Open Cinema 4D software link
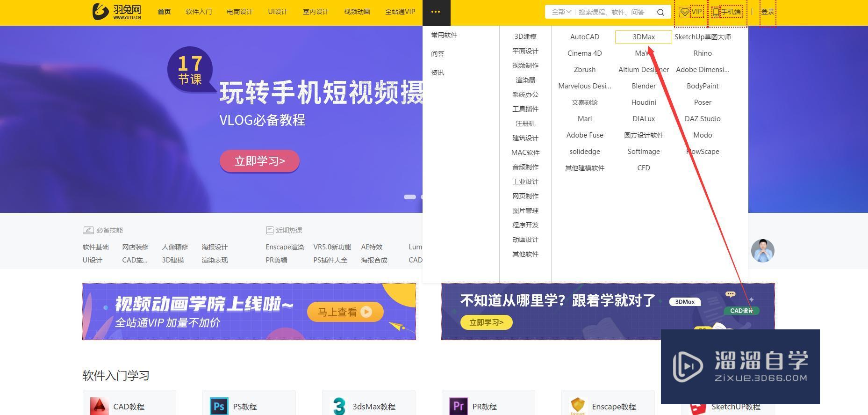Image resolution: width=868 pixels, height=415 pixels. point(585,53)
